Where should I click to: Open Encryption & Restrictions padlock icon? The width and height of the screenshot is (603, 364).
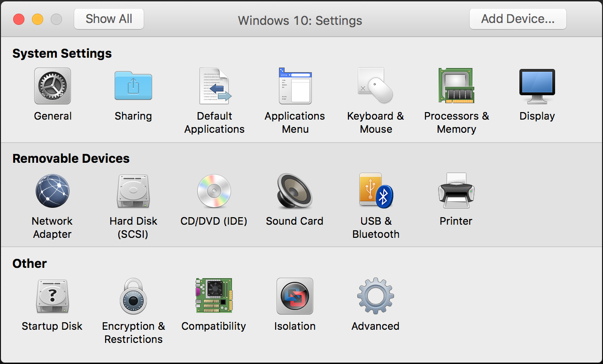[133, 296]
